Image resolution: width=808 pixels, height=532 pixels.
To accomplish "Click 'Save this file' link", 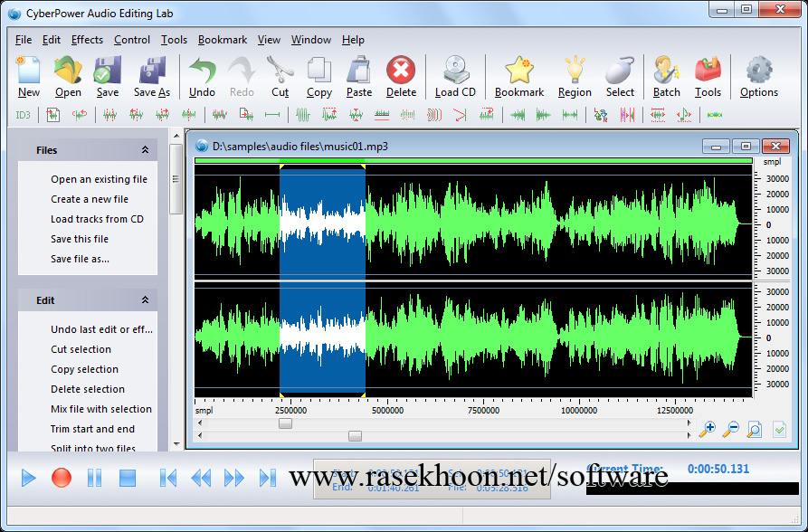I will pos(80,239).
